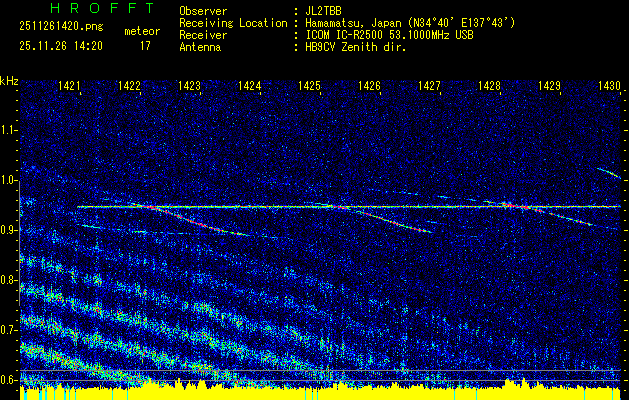Select the 1425 time marker
629x400 pixels.
coord(310,87)
